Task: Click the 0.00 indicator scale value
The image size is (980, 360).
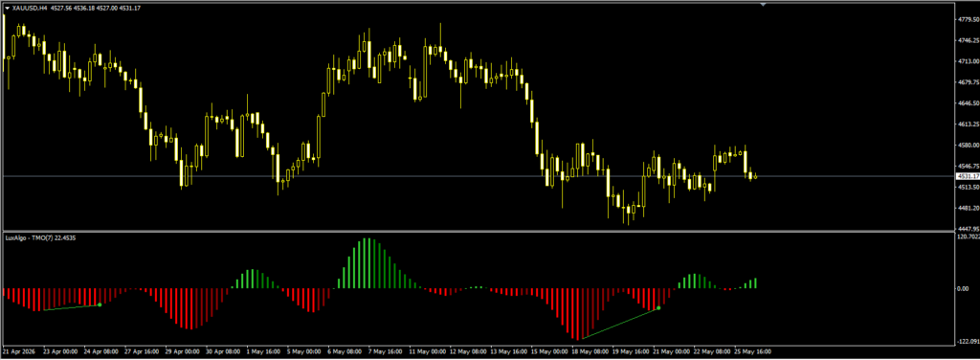Action: [963, 289]
